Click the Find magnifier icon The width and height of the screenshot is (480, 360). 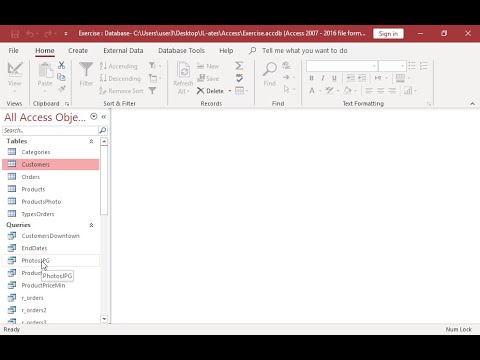pos(269,69)
